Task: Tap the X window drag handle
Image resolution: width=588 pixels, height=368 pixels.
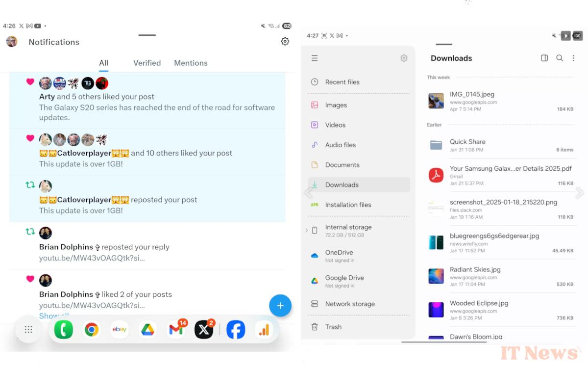Action: pos(147,35)
